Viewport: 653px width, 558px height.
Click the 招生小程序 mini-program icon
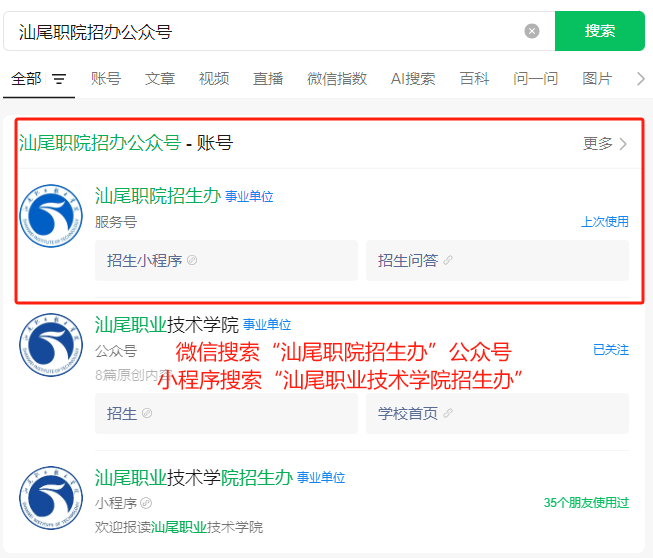coord(192,260)
